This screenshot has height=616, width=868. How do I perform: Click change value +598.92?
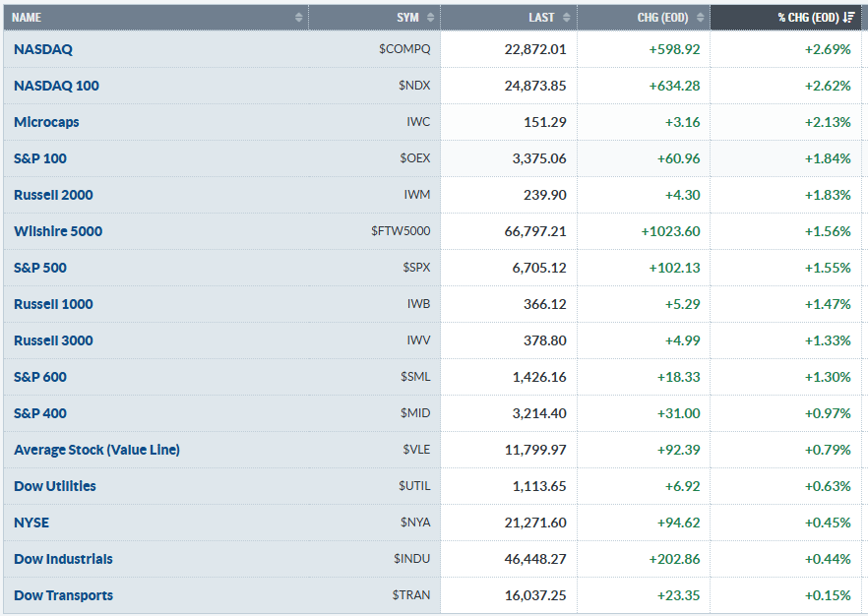click(x=675, y=49)
